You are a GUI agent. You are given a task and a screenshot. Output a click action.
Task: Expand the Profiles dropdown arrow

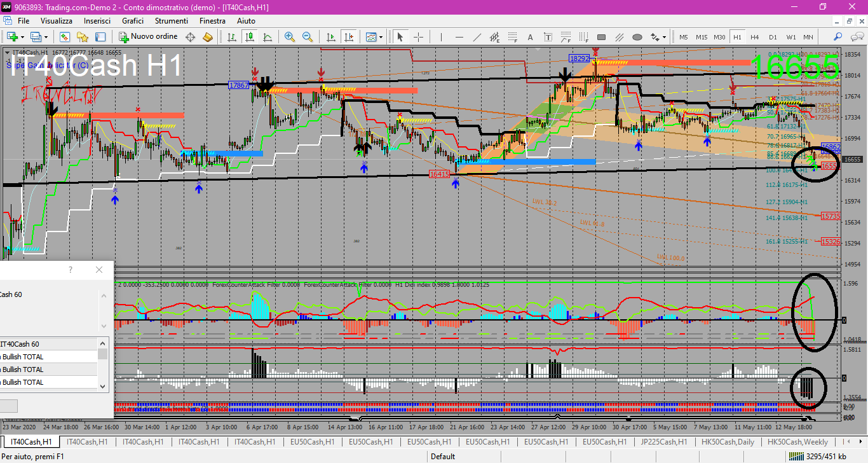click(x=46, y=37)
